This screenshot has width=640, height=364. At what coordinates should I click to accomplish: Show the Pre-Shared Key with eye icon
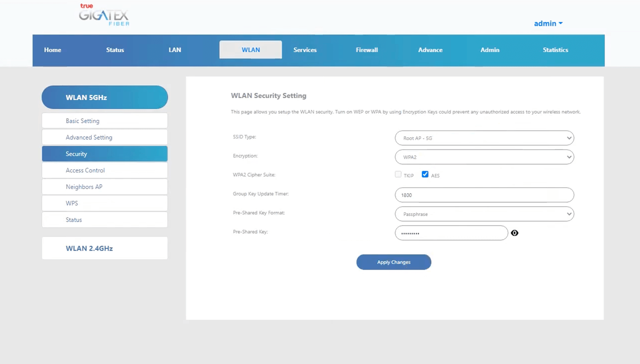(515, 233)
